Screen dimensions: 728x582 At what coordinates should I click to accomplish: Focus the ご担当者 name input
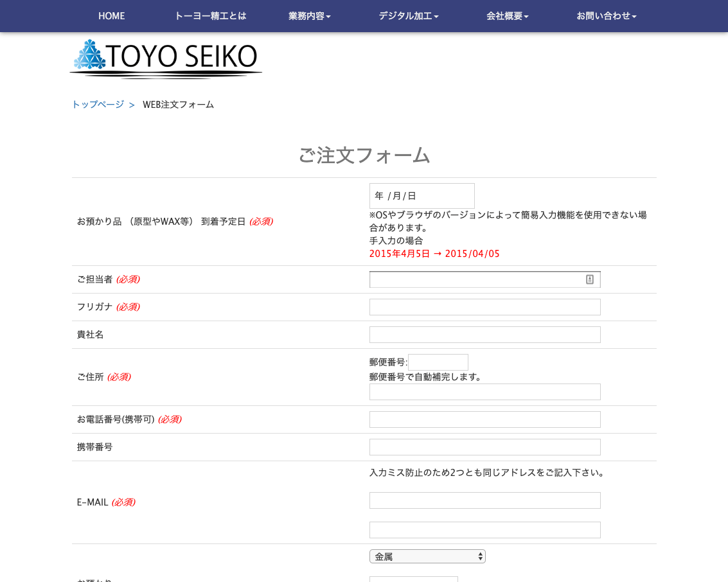[484, 279]
